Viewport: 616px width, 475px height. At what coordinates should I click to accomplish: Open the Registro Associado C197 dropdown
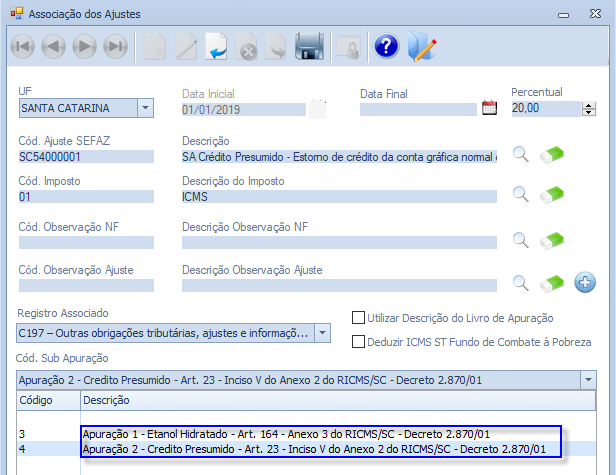point(324,332)
